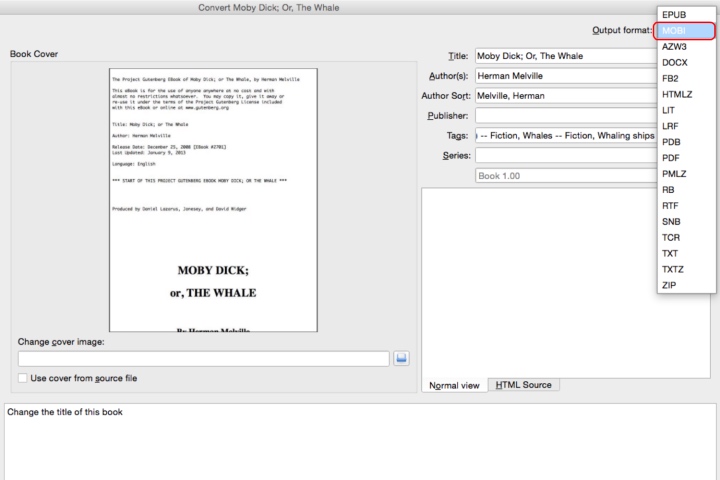
Task: Switch to the HTML Source tab
Action: (x=525, y=384)
